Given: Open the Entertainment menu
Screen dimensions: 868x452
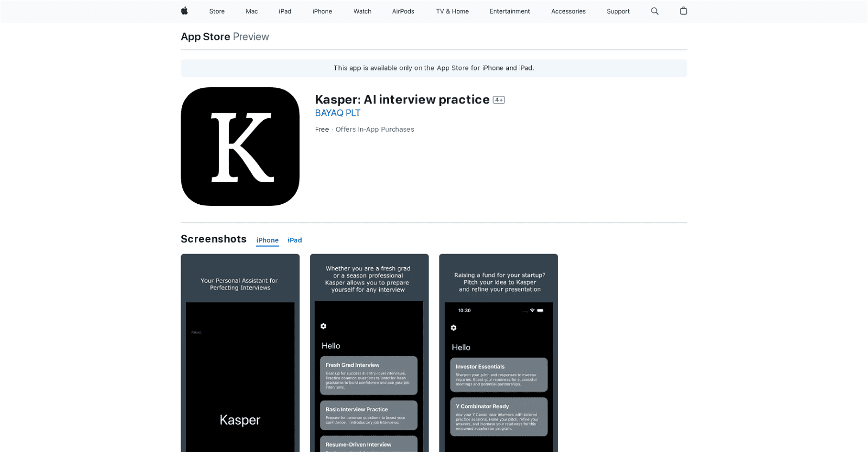Looking at the screenshot, I should (510, 11).
